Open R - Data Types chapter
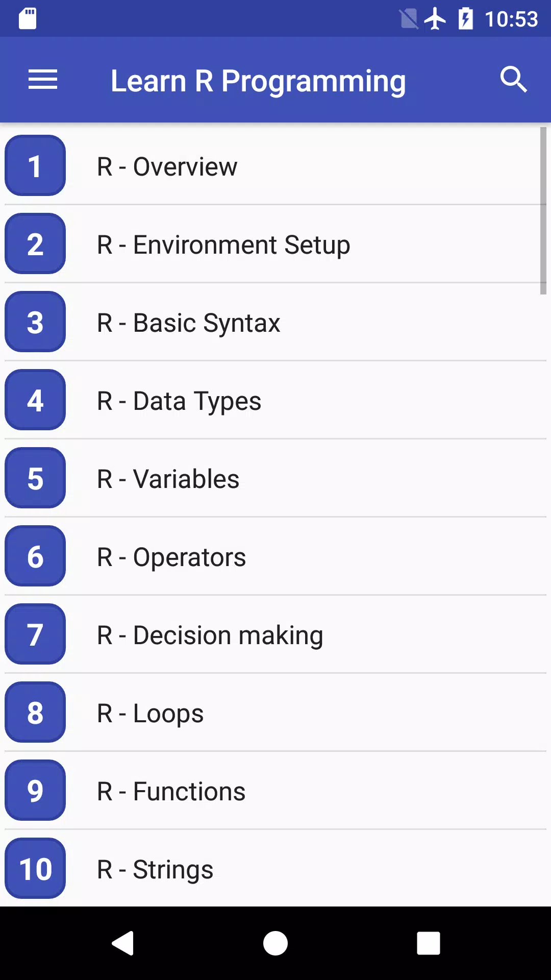The height and width of the screenshot is (980, 551). pos(275,401)
